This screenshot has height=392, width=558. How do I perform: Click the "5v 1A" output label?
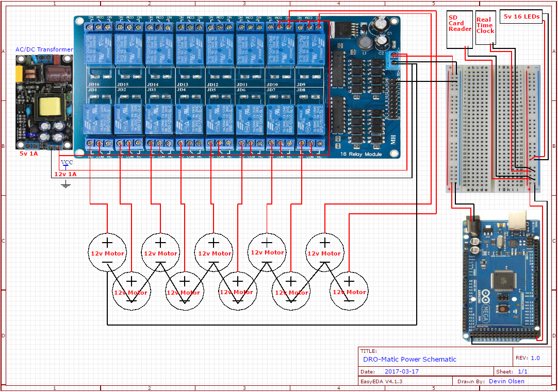[x=29, y=154]
